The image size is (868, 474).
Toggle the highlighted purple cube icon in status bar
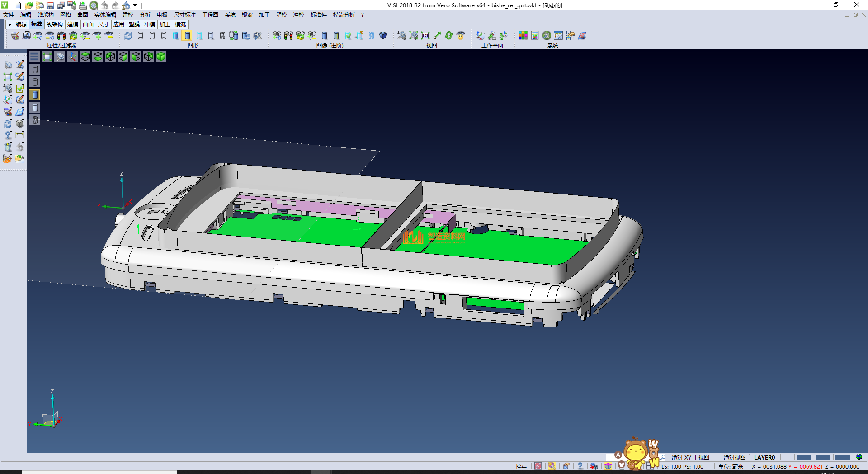click(x=608, y=466)
